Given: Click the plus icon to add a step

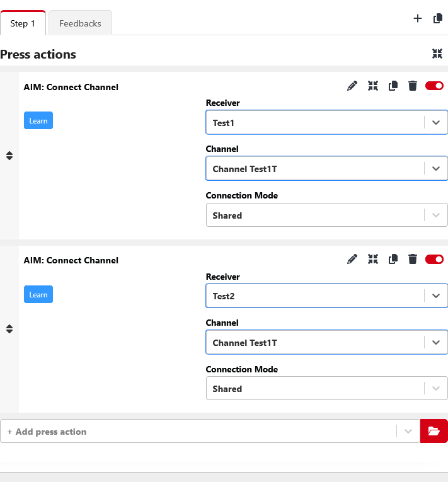Looking at the screenshot, I should click(x=417, y=19).
